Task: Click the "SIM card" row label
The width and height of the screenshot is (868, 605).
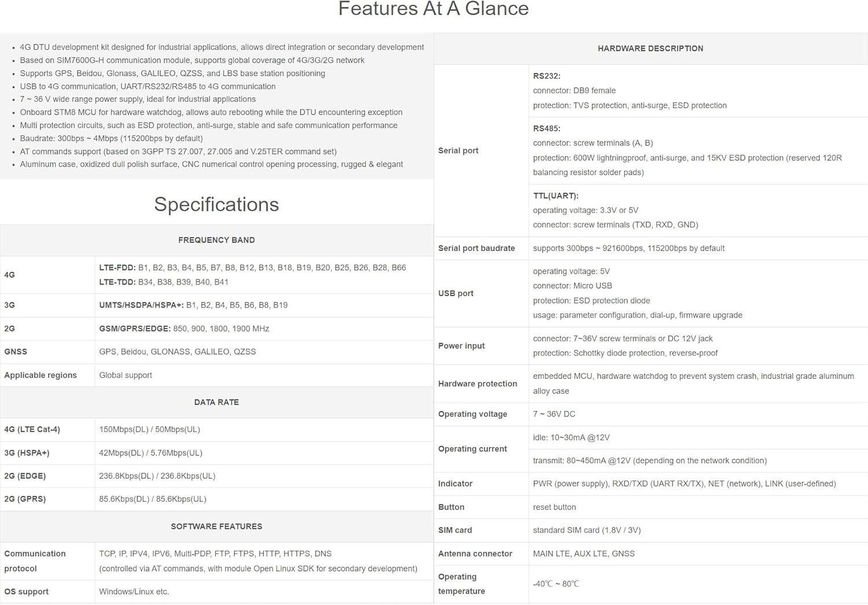Action: click(x=455, y=530)
